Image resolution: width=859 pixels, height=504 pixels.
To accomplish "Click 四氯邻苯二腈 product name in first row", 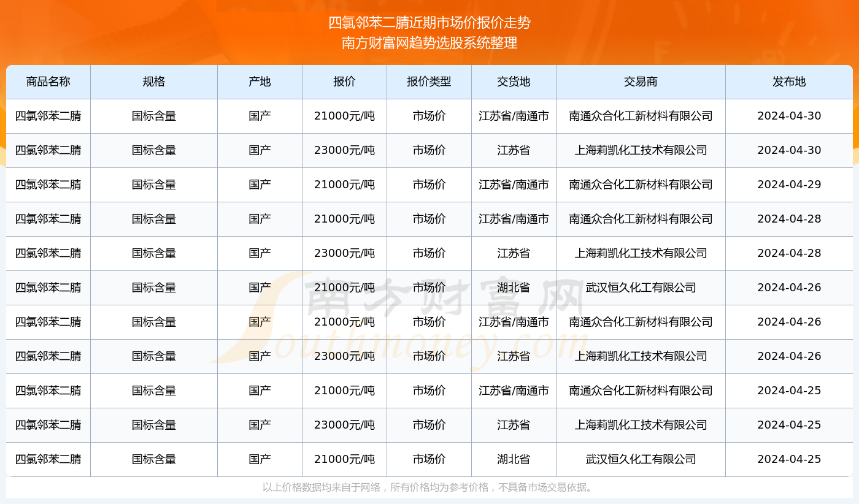I will (48, 116).
